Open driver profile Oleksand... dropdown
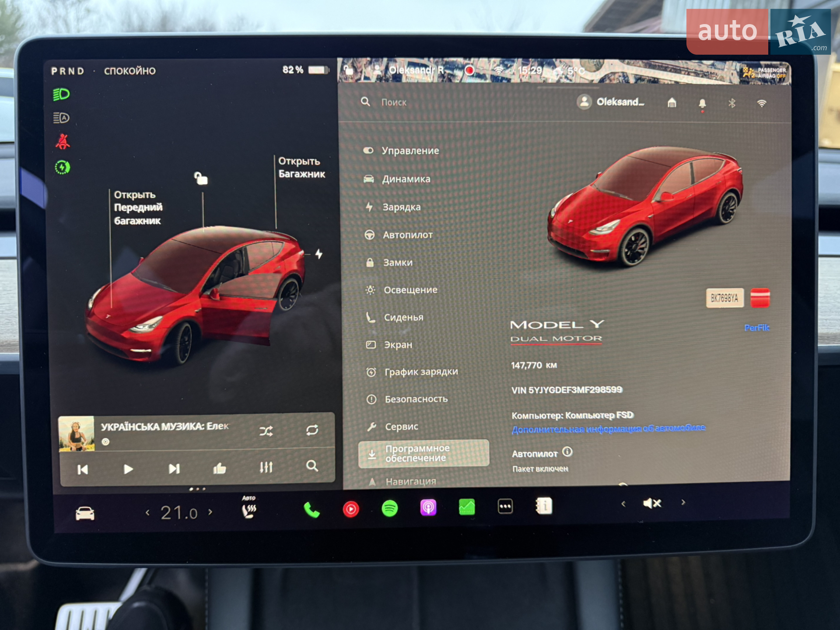 coord(611,102)
